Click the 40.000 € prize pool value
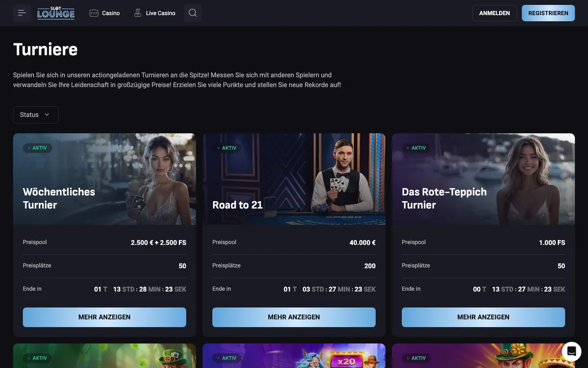Viewport: 588px width, 368px height. pyautogui.click(x=363, y=242)
